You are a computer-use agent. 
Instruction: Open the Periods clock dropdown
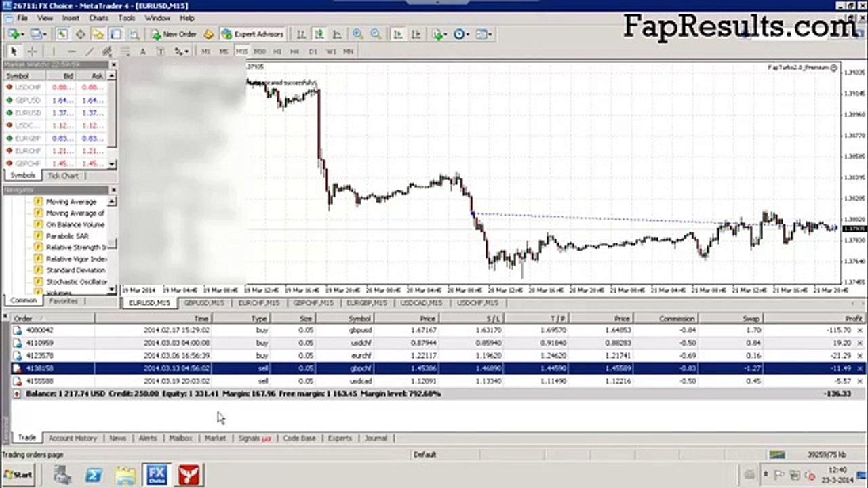(x=462, y=34)
